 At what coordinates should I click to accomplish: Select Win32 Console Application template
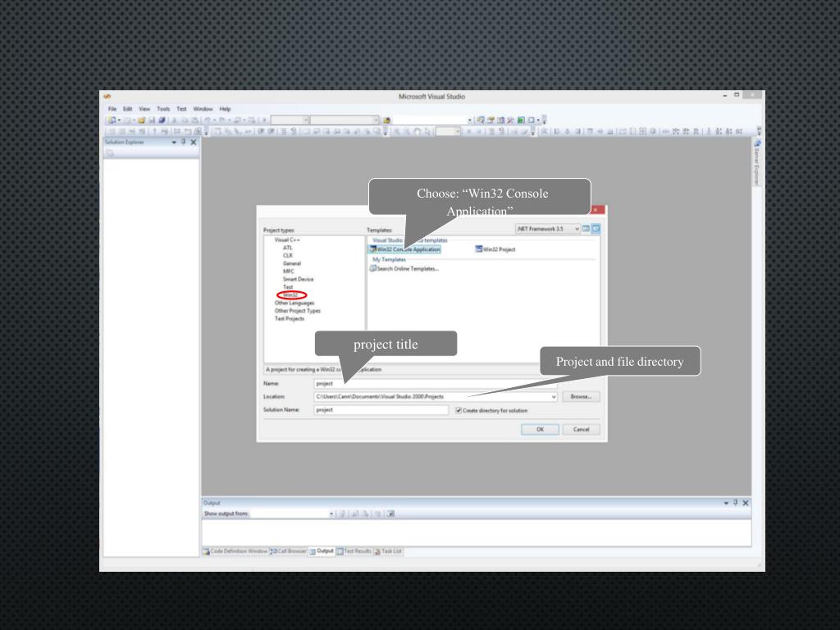click(x=405, y=249)
